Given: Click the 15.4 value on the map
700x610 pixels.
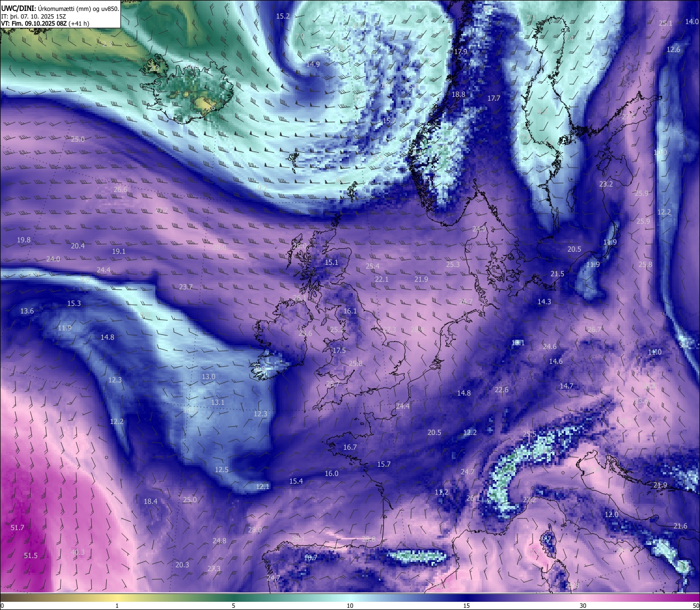Looking at the screenshot, I should [296, 481].
